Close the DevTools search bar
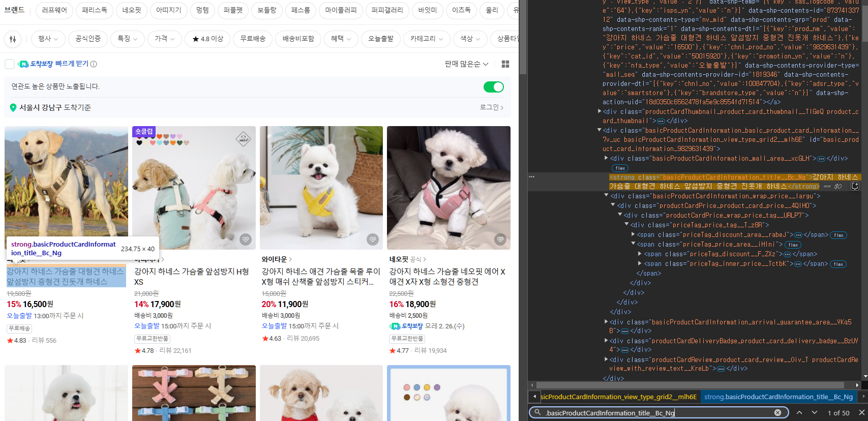868x421 pixels. [861, 413]
